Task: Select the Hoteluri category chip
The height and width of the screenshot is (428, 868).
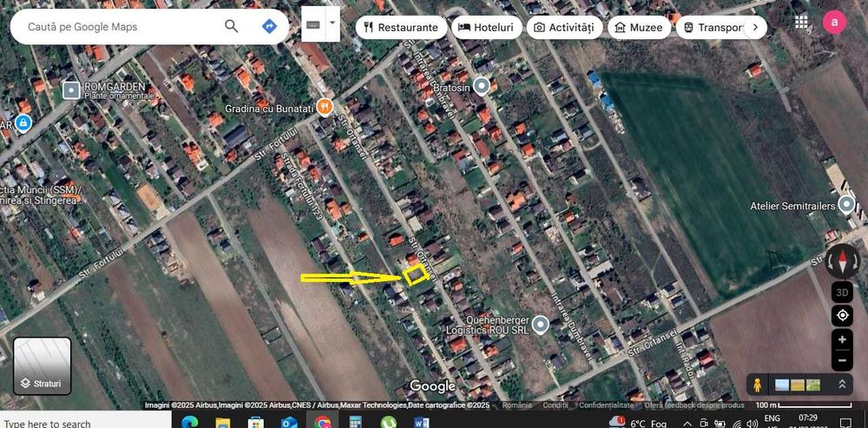Action: [487, 27]
